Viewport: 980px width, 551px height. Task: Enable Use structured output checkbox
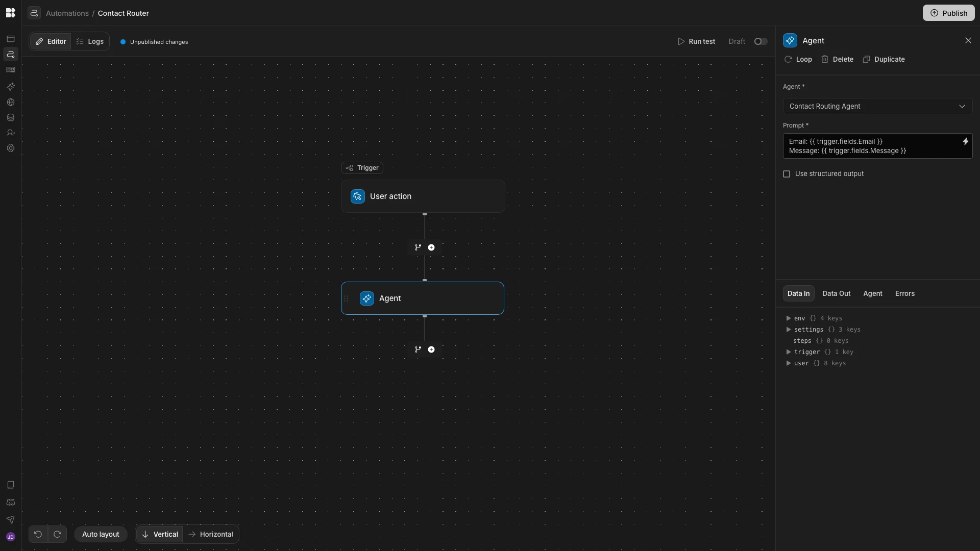(787, 174)
